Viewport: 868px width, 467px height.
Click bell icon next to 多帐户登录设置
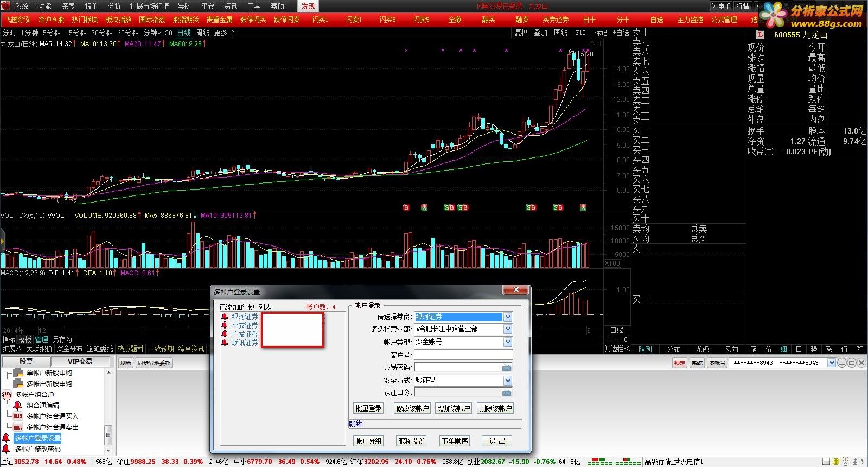[7, 438]
